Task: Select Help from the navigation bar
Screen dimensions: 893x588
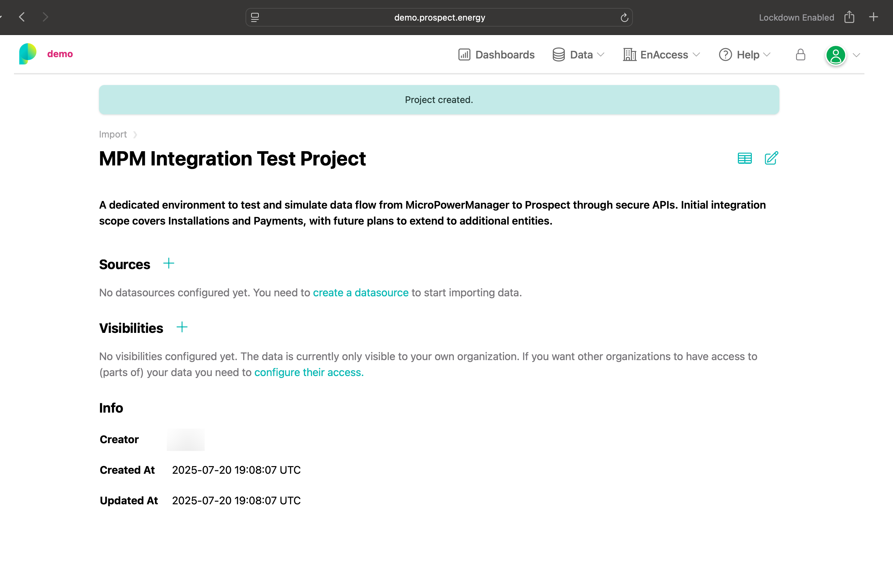Action: (747, 54)
